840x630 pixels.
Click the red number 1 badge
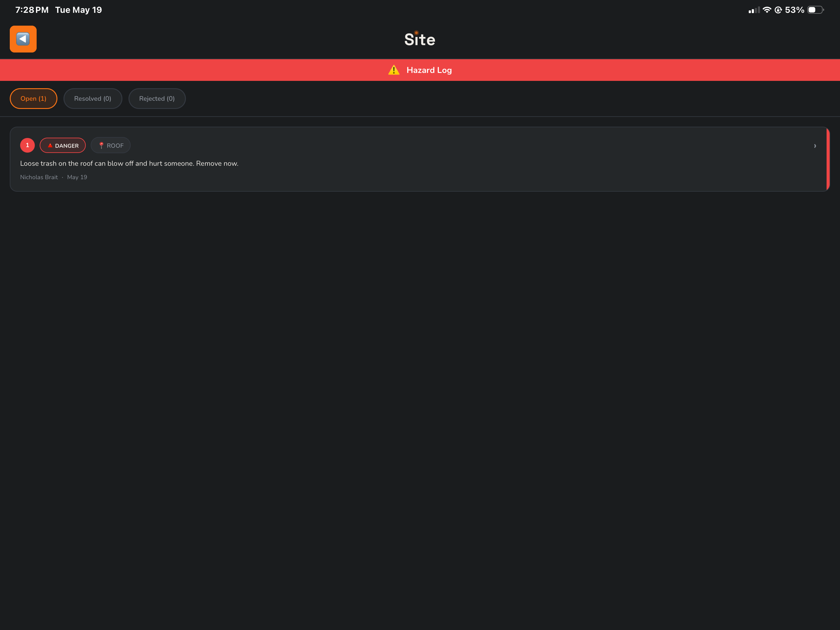[27, 145]
